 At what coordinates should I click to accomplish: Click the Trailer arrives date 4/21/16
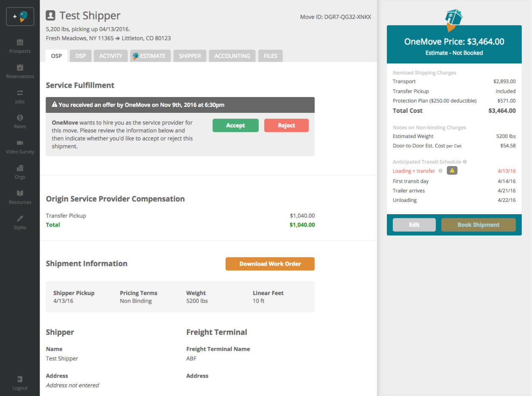pyautogui.click(x=506, y=191)
